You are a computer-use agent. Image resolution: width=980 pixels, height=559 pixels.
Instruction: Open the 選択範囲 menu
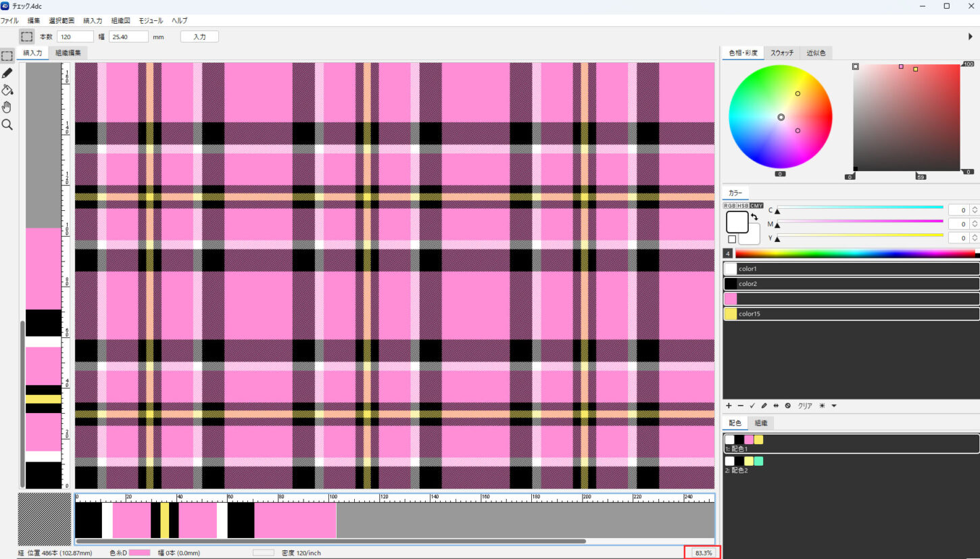pos(62,21)
